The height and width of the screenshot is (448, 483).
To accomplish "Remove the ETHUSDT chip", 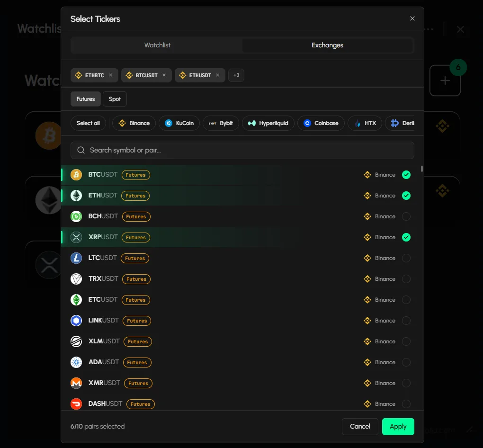I will [x=218, y=75].
